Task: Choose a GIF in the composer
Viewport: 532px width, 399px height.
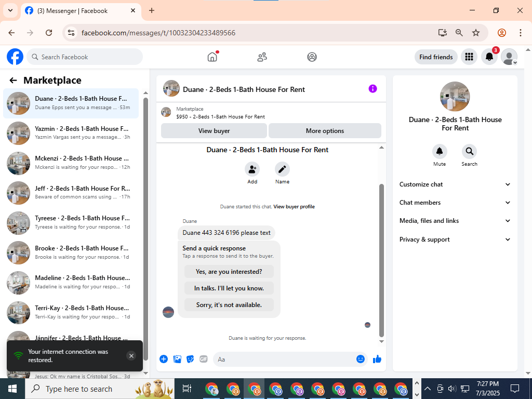Action: coord(203,359)
